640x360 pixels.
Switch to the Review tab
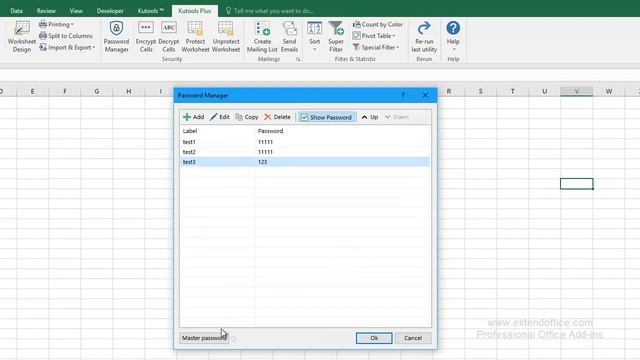pyautogui.click(x=46, y=11)
